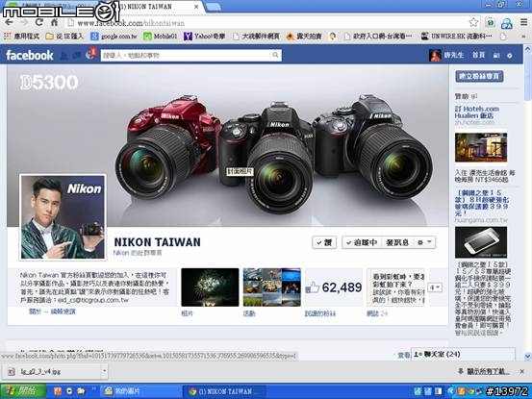Open the account settings gear in Facebook header
The width and height of the screenshot is (532, 399).
(510, 55)
